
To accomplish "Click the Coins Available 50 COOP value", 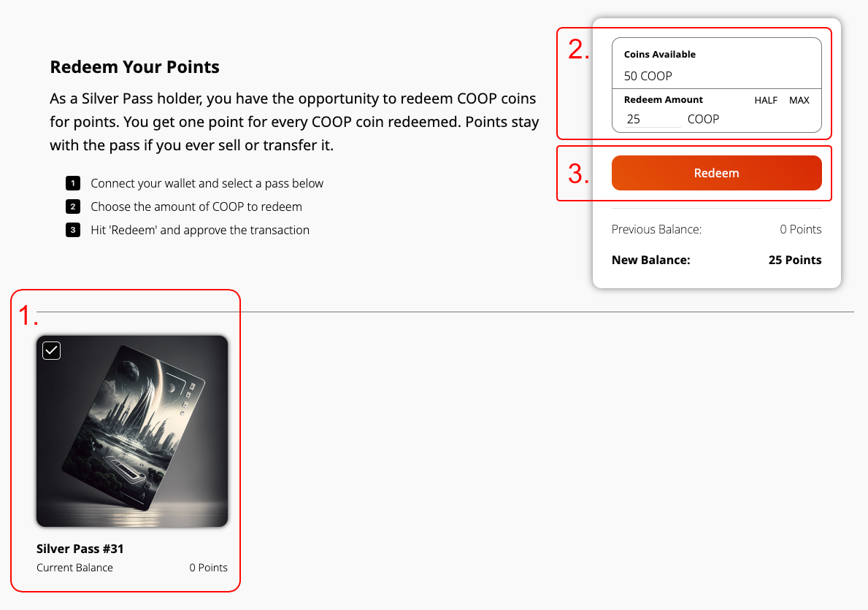I will [x=648, y=76].
